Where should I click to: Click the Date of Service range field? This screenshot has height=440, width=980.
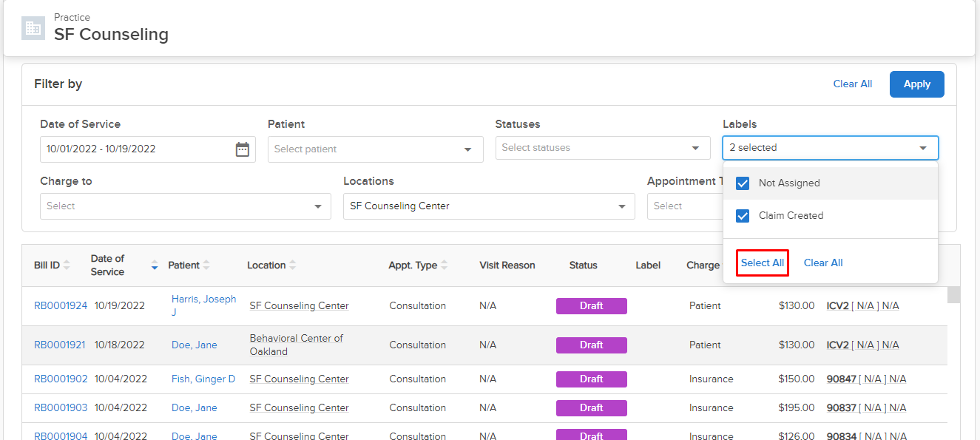148,149
